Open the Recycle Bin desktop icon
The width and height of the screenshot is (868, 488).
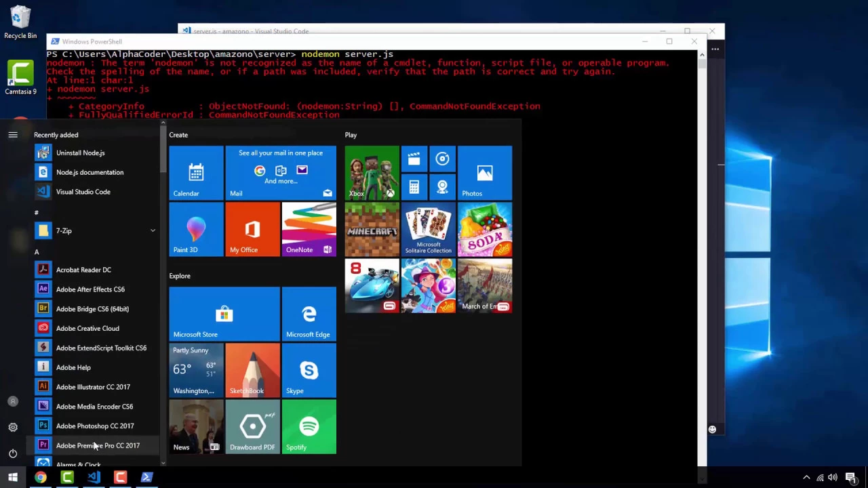click(20, 23)
